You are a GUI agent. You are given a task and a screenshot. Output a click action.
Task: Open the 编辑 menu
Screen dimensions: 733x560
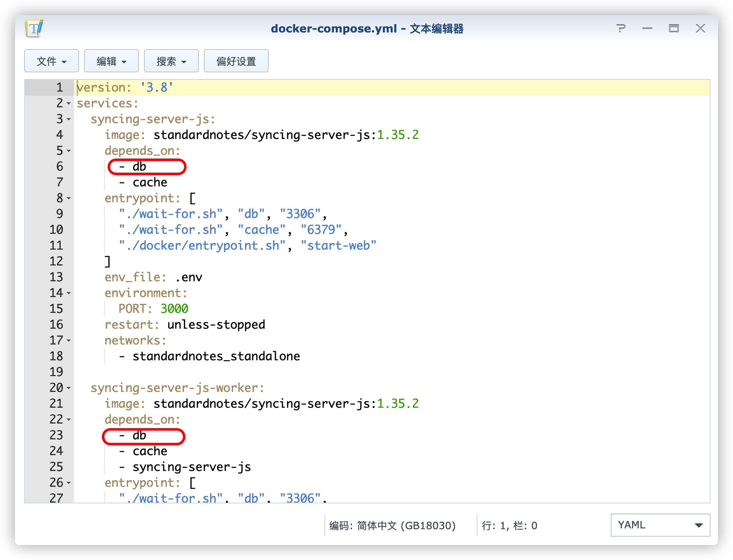coord(111,61)
